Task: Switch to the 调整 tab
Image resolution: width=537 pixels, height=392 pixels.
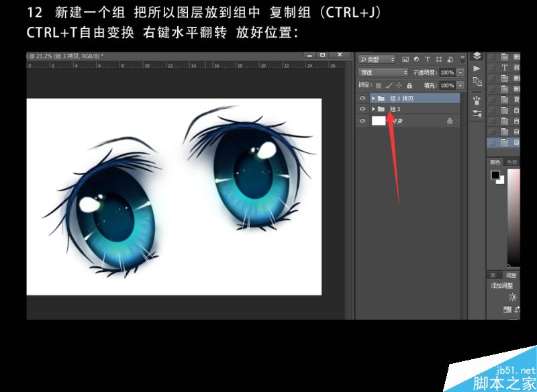Action: 511,275
